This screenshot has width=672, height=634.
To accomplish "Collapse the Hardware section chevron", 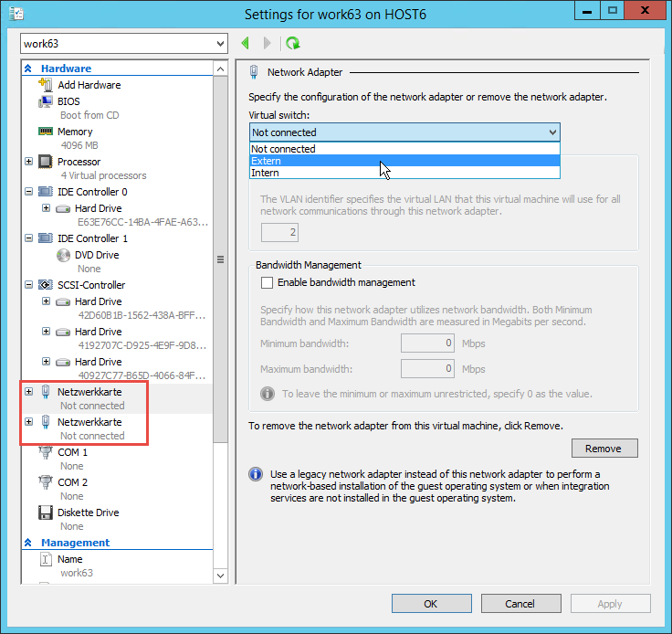I will (28, 69).
